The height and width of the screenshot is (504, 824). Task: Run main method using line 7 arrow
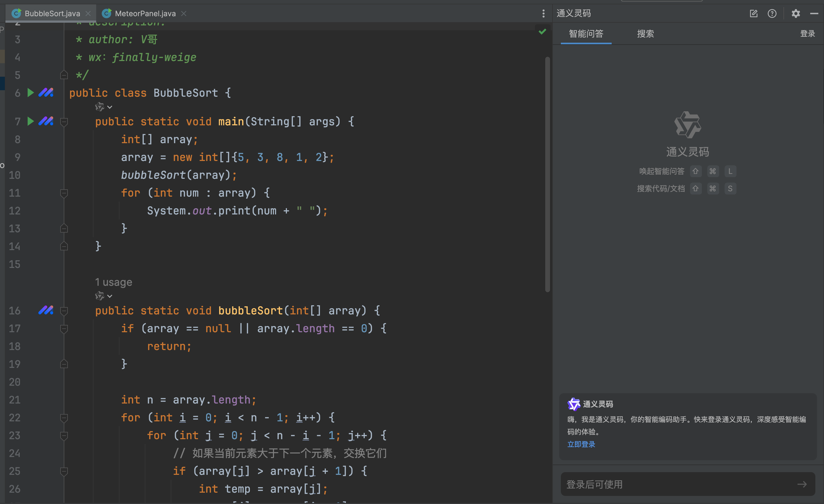tap(31, 121)
